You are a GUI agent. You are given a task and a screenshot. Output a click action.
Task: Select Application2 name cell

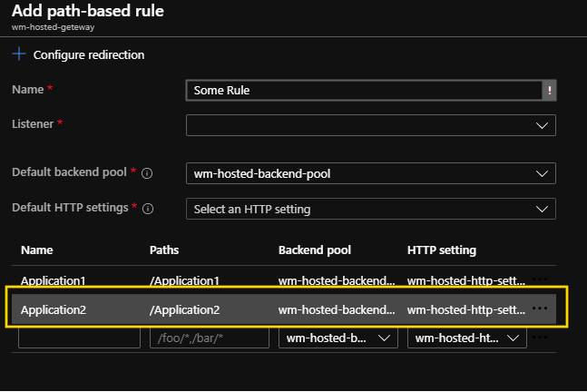(54, 310)
